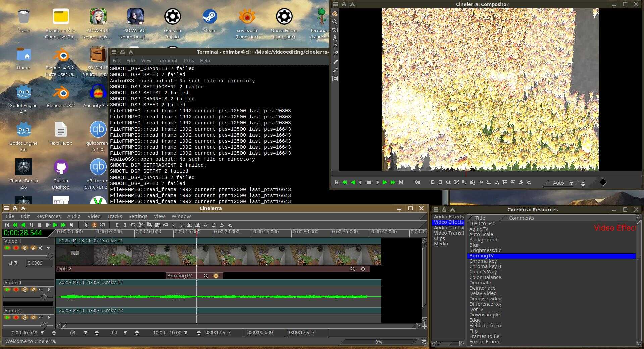The height and width of the screenshot is (349, 644).
Task: Toggle arm record on Audio 1 track
Action: (16, 290)
